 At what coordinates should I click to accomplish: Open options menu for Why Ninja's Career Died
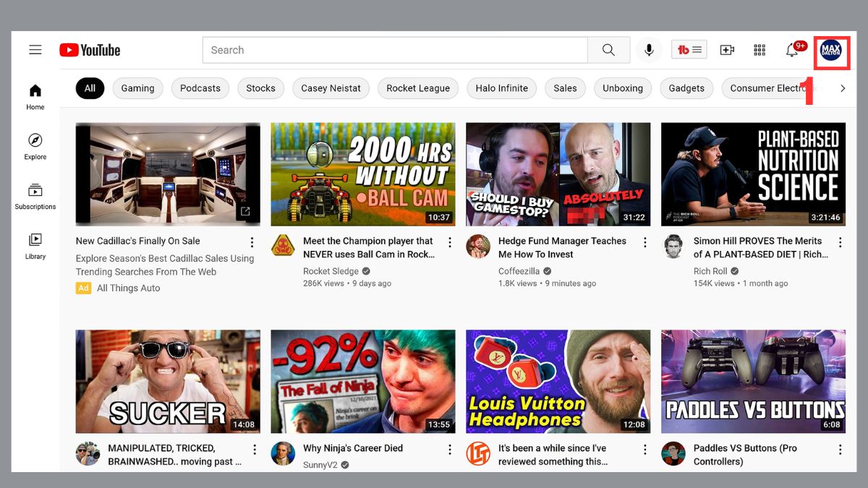point(449,450)
